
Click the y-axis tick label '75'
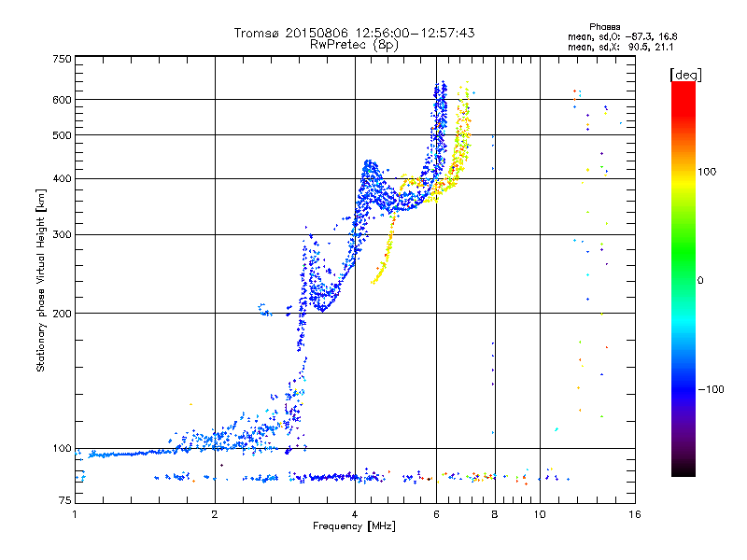pyautogui.click(x=65, y=500)
